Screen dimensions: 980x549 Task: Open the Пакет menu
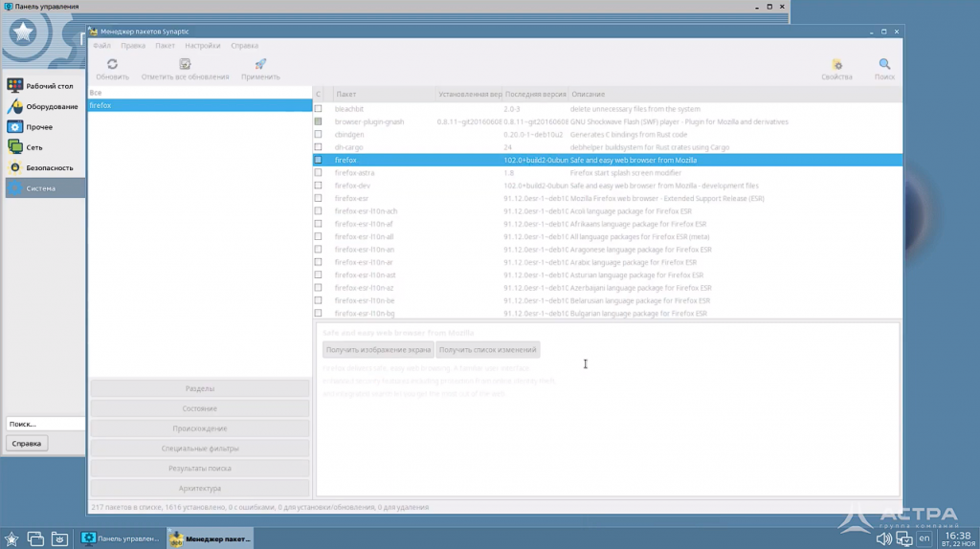[165, 46]
